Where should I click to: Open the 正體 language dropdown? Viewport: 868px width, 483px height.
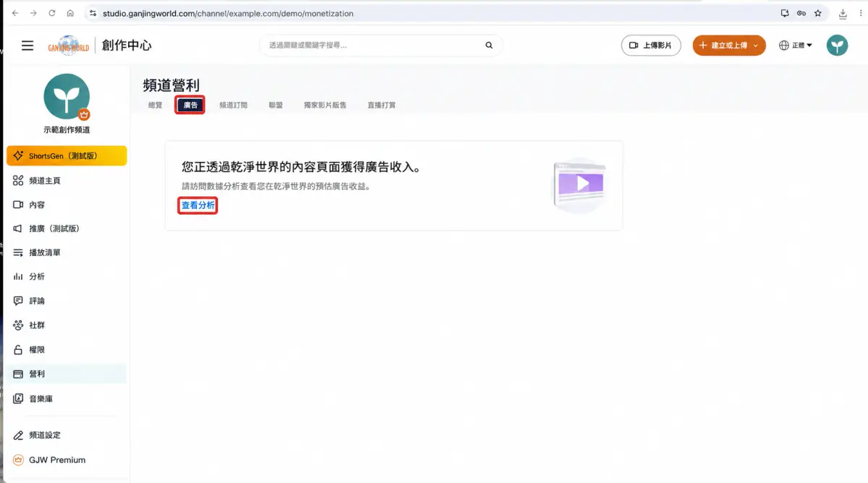click(796, 46)
